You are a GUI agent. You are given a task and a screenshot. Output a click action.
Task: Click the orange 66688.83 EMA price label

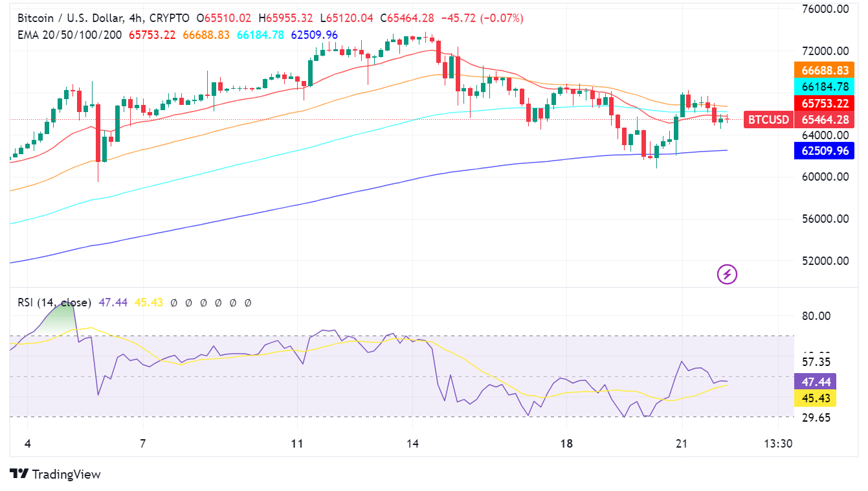[x=824, y=70]
